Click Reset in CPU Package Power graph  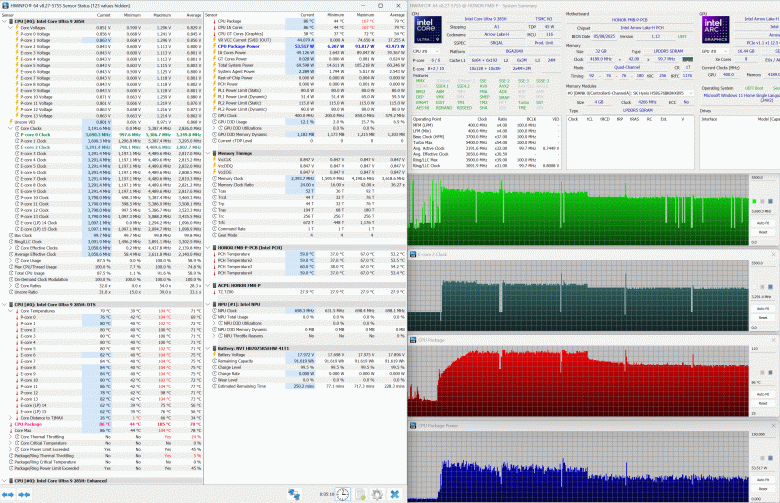coord(763,489)
